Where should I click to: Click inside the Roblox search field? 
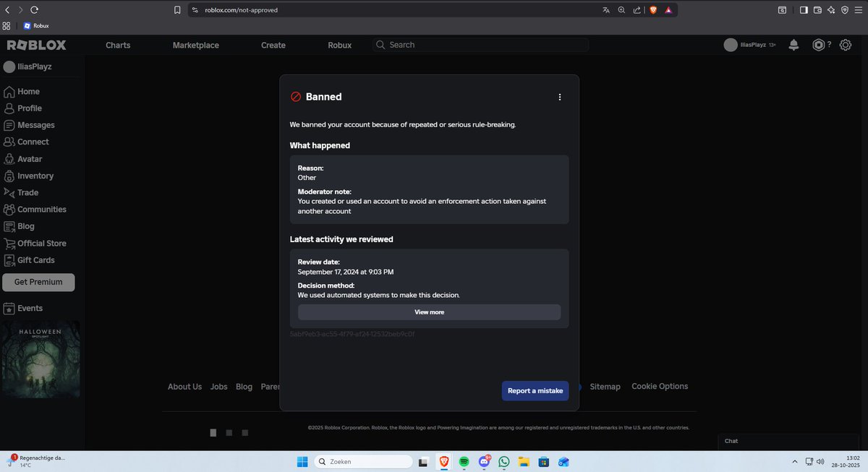pos(477,44)
